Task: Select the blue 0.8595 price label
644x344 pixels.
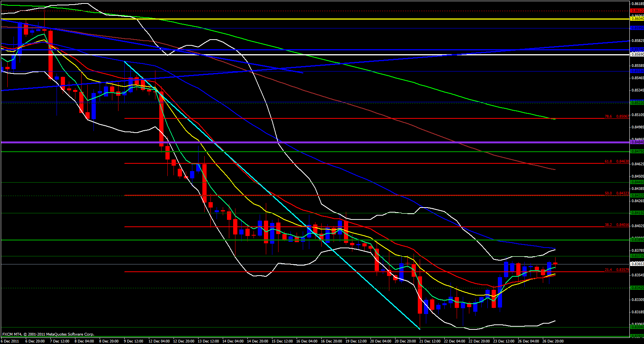Action: point(637,28)
